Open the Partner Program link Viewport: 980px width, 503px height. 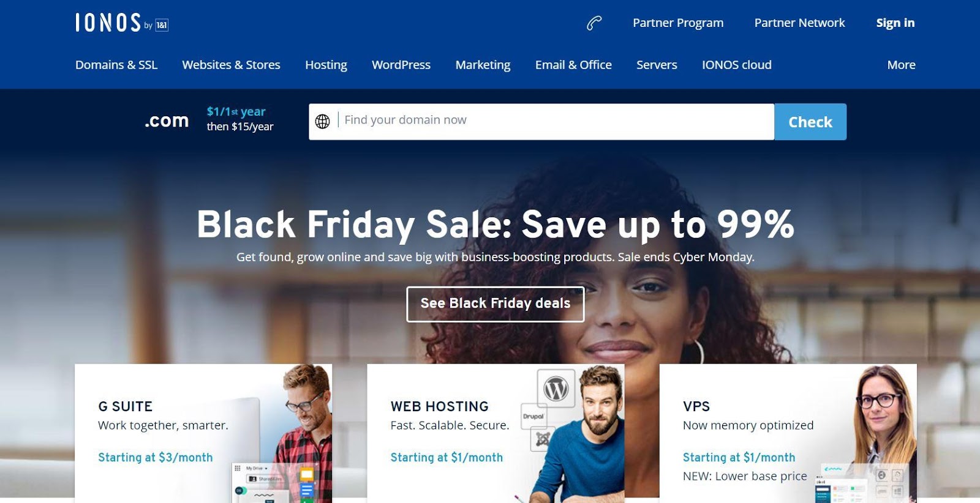pyautogui.click(x=678, y=23)
